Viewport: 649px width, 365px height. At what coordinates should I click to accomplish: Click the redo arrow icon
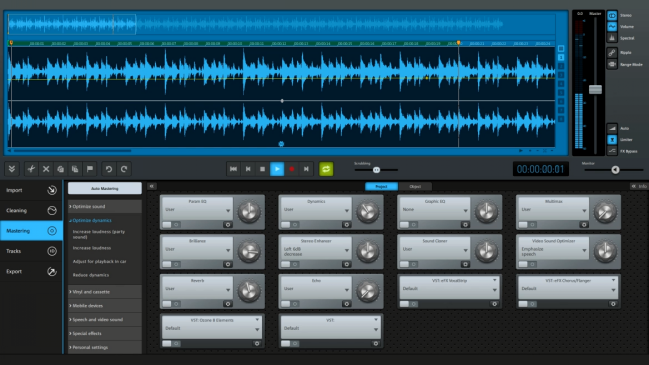coord(124,169)
